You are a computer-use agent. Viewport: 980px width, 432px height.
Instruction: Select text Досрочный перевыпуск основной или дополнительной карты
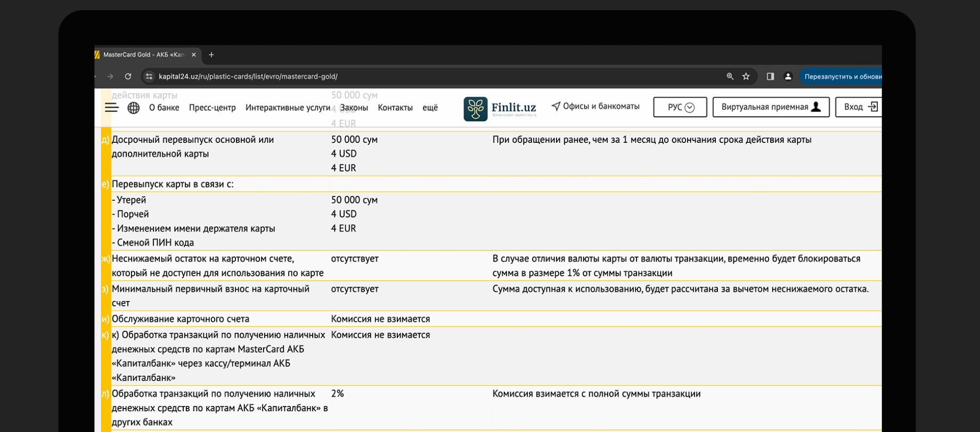(193, 147)
